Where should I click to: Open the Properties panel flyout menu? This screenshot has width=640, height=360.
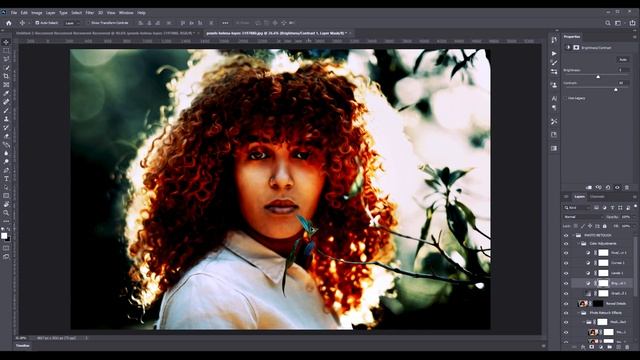coord(635,37)
